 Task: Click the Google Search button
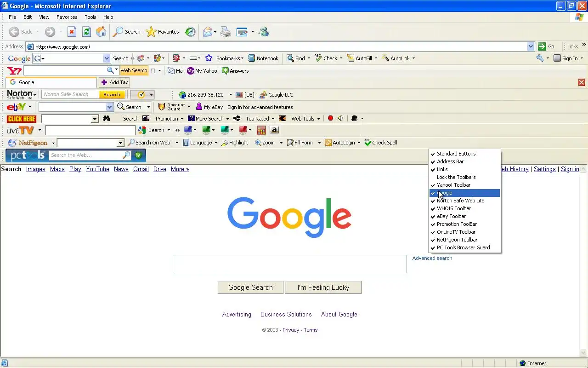tap(250, 287)
